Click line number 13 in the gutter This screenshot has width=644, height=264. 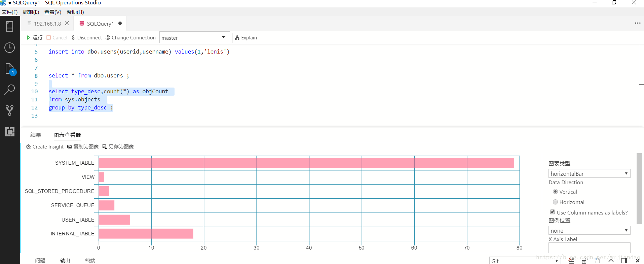tap(34, 115)
